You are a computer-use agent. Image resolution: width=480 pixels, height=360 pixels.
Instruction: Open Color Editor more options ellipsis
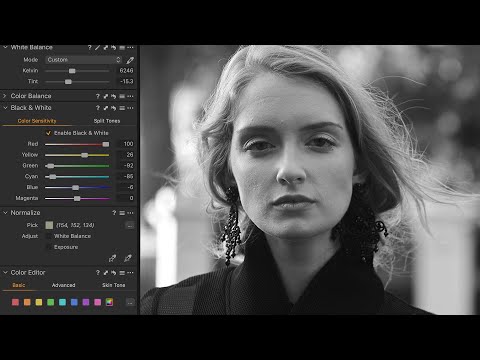pyautogui.click(x=130, y=273)
